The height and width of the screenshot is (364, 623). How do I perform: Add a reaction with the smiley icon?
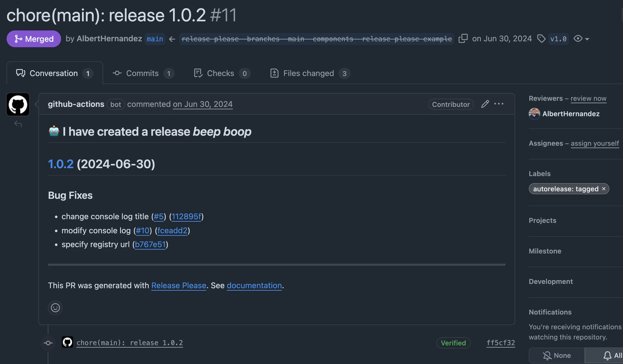pyautogui.click(x=55, y=308)
